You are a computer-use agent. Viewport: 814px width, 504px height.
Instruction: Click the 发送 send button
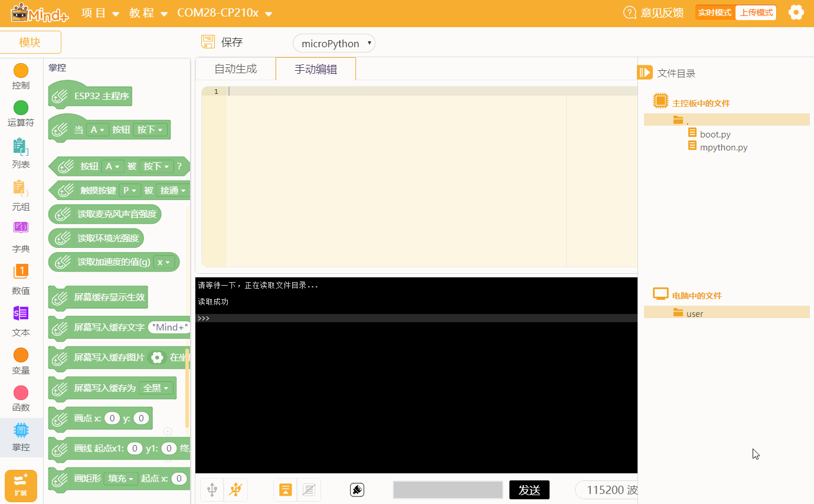tap(529, 490)
